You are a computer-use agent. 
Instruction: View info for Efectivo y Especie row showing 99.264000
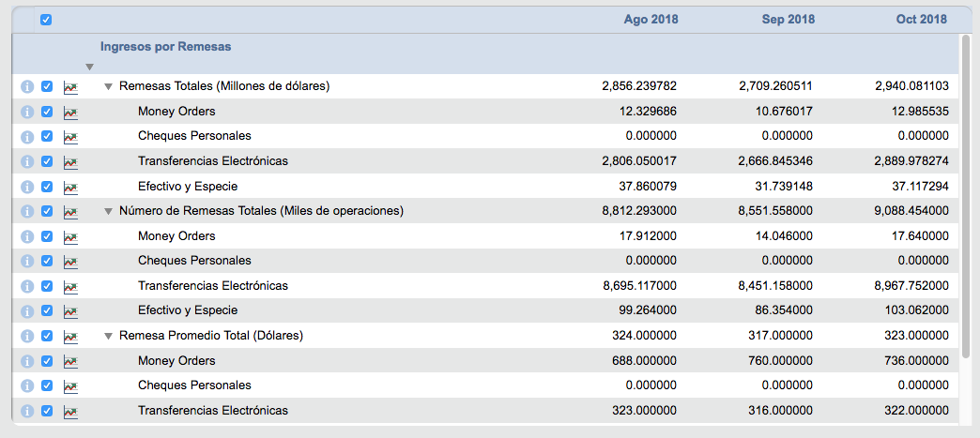(27, 310)
